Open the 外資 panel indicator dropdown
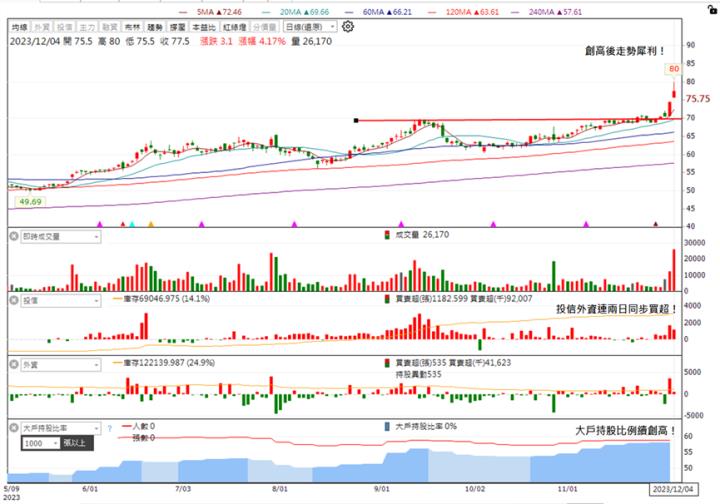720x504 pixels. 61,365
